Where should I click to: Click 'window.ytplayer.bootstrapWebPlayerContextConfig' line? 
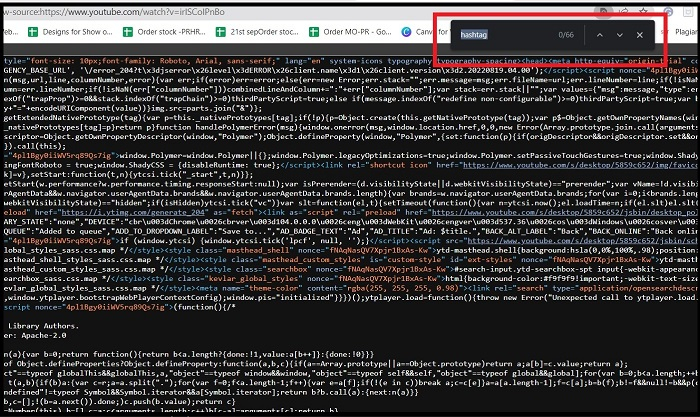(350, 297)
